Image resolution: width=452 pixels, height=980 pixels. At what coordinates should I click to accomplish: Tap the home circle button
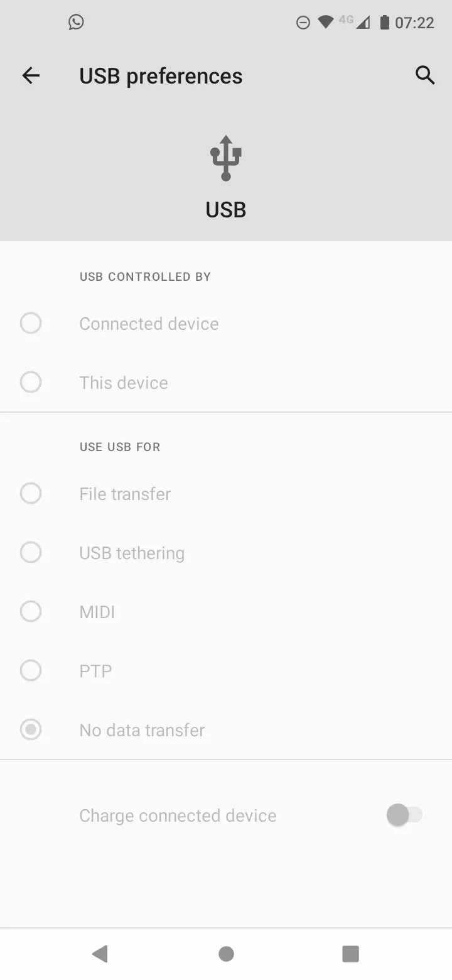click(x=226, y=954)
